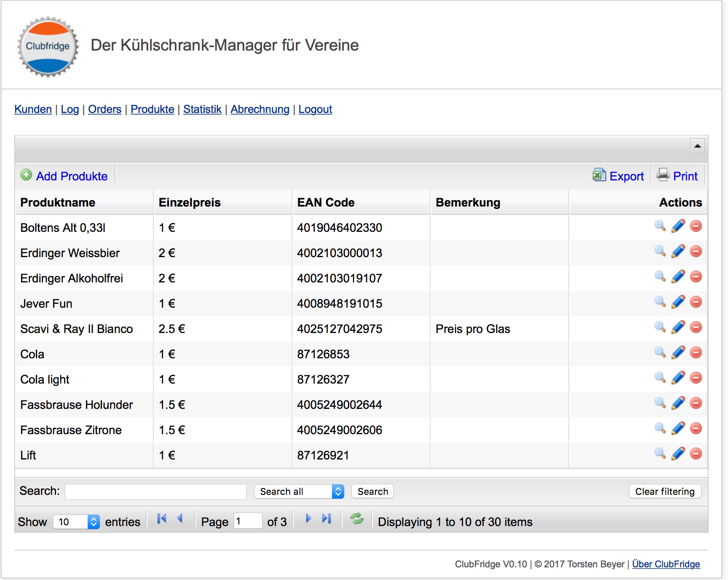Click the Clubfridge bottle cap logo
Screen dimensions: 728x580
48,46
